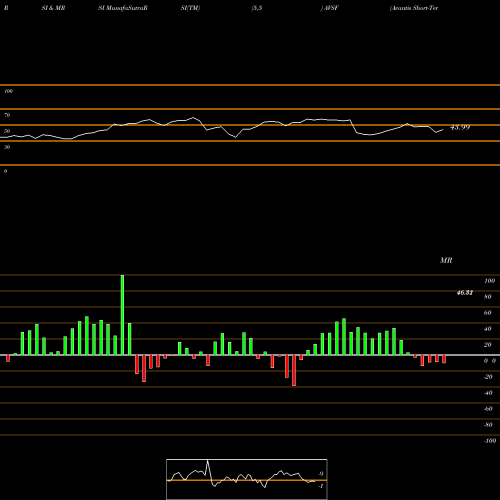Screen dimensions: 500x500
Task: Click the tallest green bar in the MR histogram
Action: [x=122, y=315]
